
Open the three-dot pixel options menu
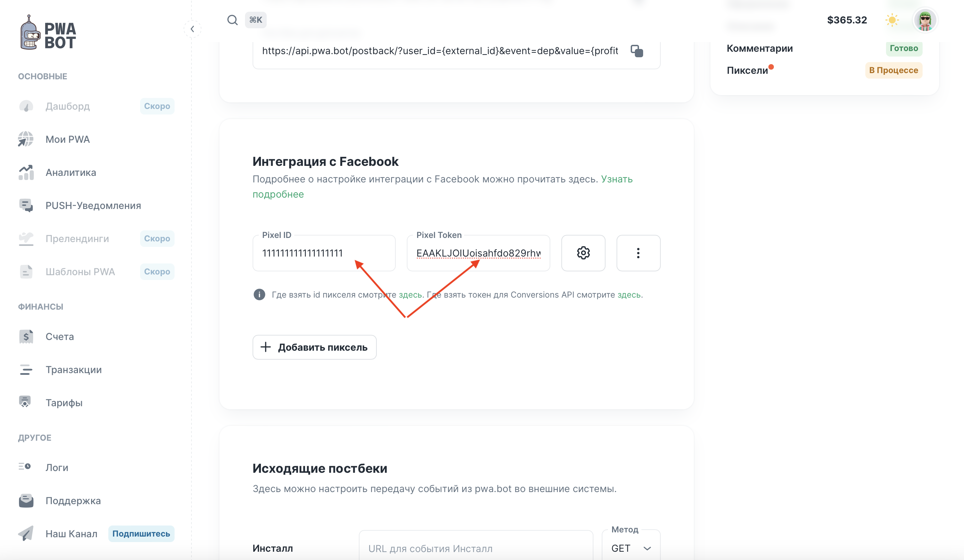pyautogui.click(x=638, y=253)
